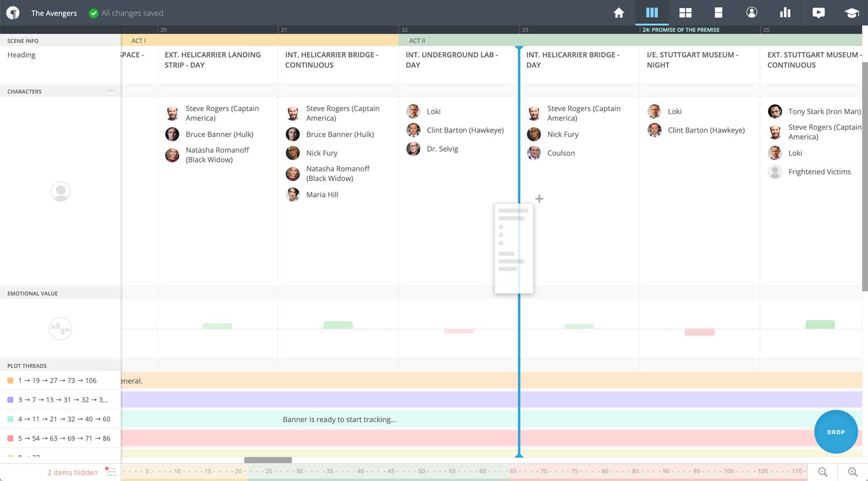Click the 2 items hidden link
The height and width of the screenshot is (481, 868).
pyautogui.click(x=72, y=472)
